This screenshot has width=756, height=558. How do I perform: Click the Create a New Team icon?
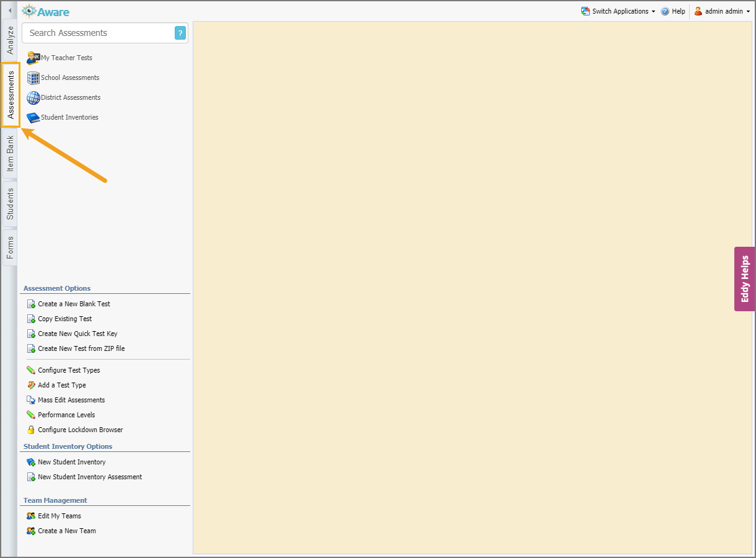click(31, 531)
